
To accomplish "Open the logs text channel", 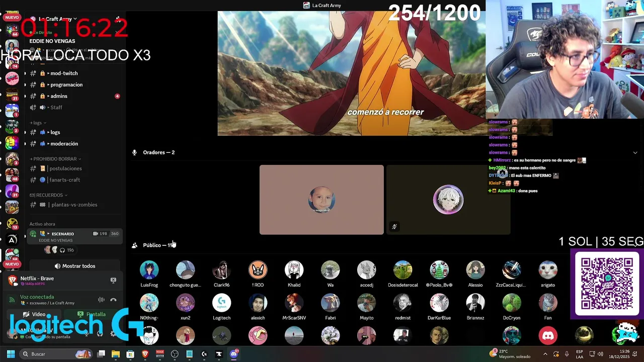I will pos(74,132).
